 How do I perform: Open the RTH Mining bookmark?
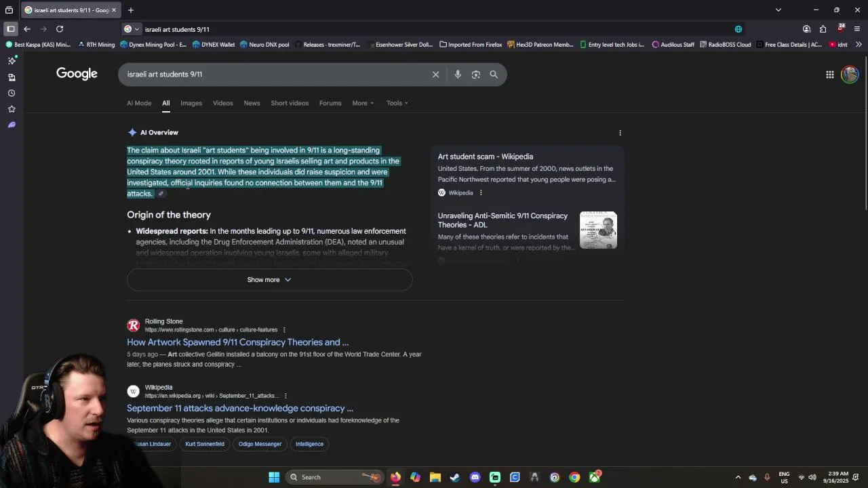tap(96, 45)
